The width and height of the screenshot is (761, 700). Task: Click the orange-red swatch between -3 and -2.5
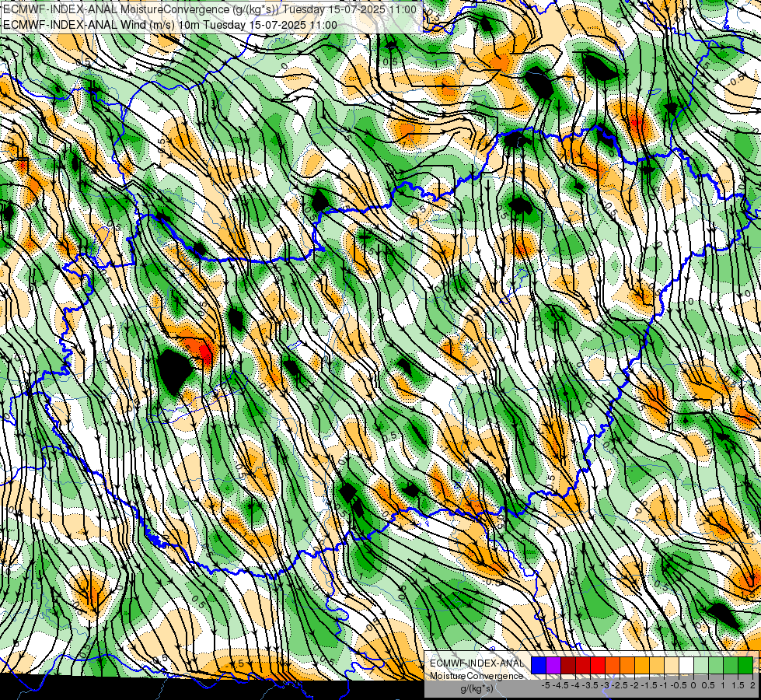613,665
